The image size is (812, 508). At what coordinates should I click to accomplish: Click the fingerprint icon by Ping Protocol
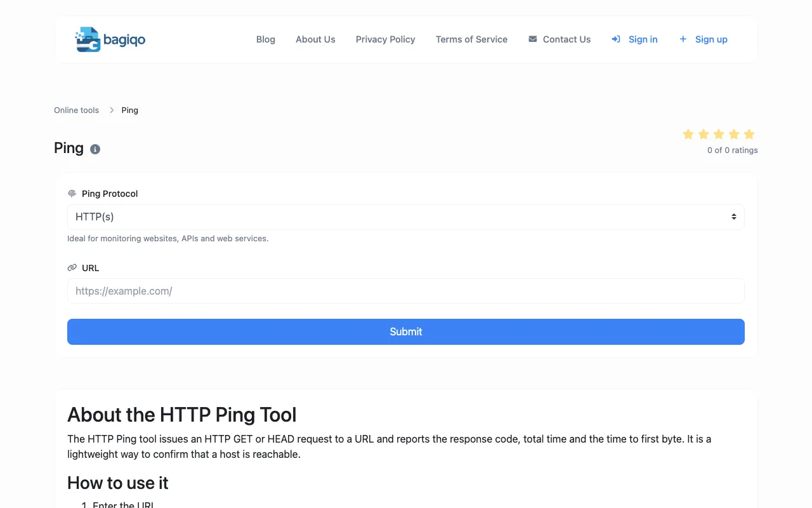72,194
